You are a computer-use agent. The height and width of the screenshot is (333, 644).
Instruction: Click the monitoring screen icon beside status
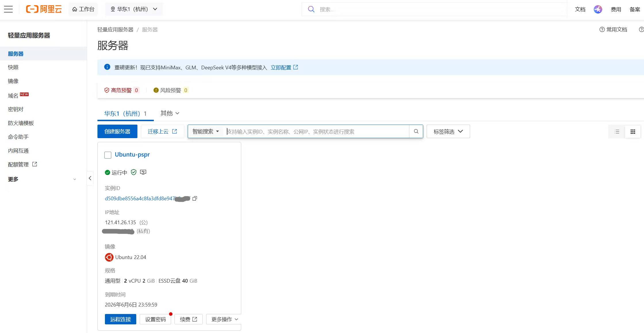pyautogui.click(x=143, y=172)
